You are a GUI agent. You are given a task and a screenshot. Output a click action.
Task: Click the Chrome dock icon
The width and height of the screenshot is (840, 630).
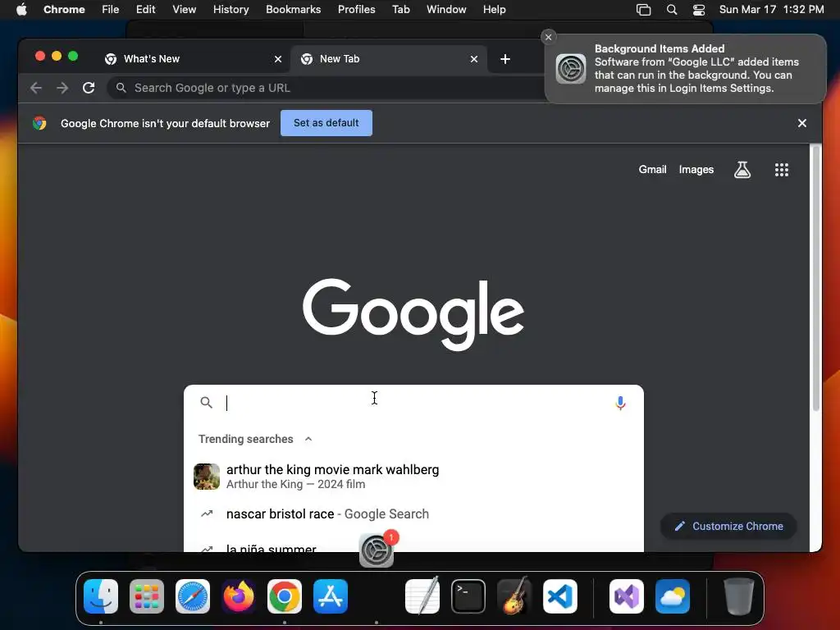coord(285,596)
